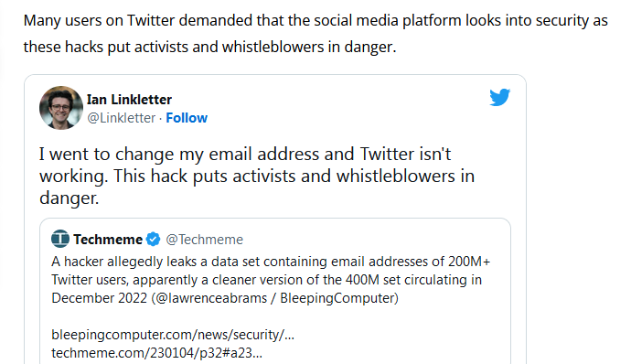Open the bleepingcomputer.com/news/security link

[x=173, y=335]
